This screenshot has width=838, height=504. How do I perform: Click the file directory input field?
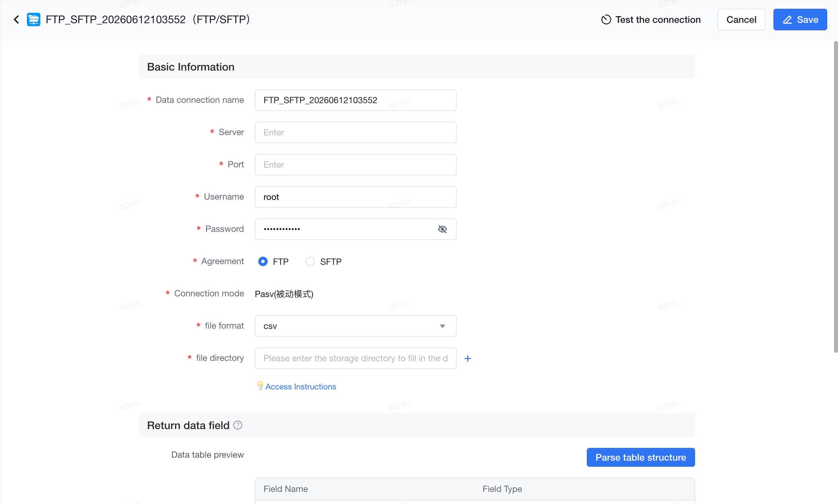point(355,358)
